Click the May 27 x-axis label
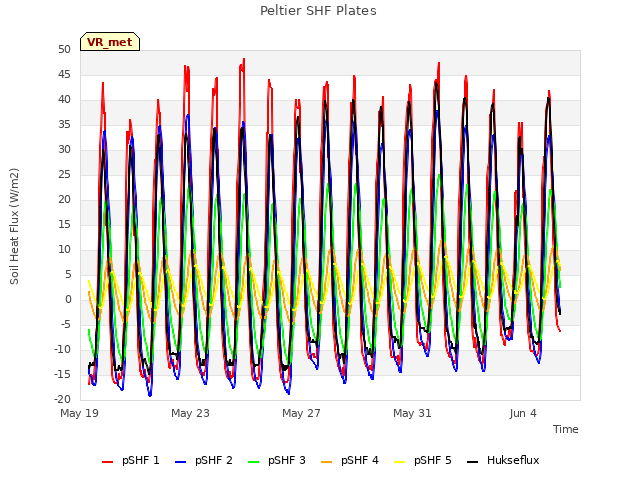The width and height of the screenshot is (640, 480). [x=301, y=413]
